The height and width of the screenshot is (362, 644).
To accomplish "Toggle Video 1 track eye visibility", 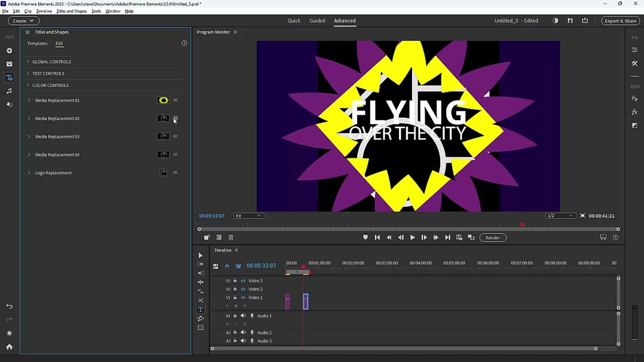I will tap(243, 298).
